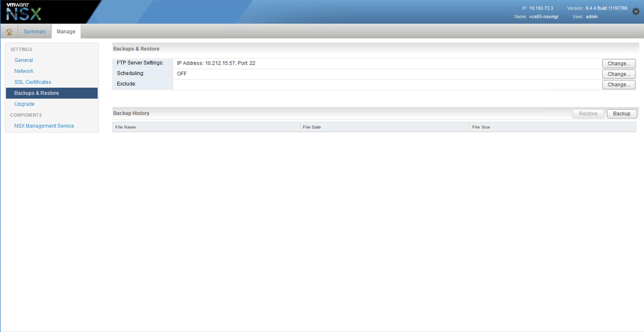
Task: Click the Restore button
Action: [x=588, y=114]
